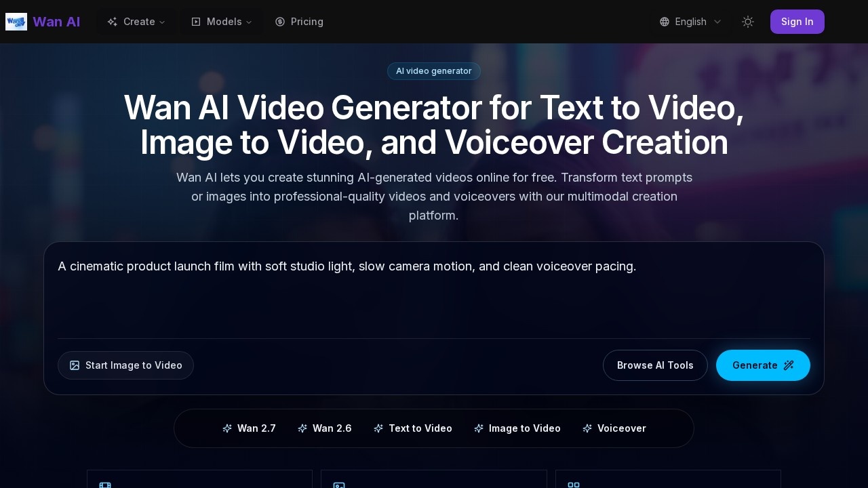This screenshot has width=868, height=488.
Task: Click the globe language icon
Action: tap(665, 22)
